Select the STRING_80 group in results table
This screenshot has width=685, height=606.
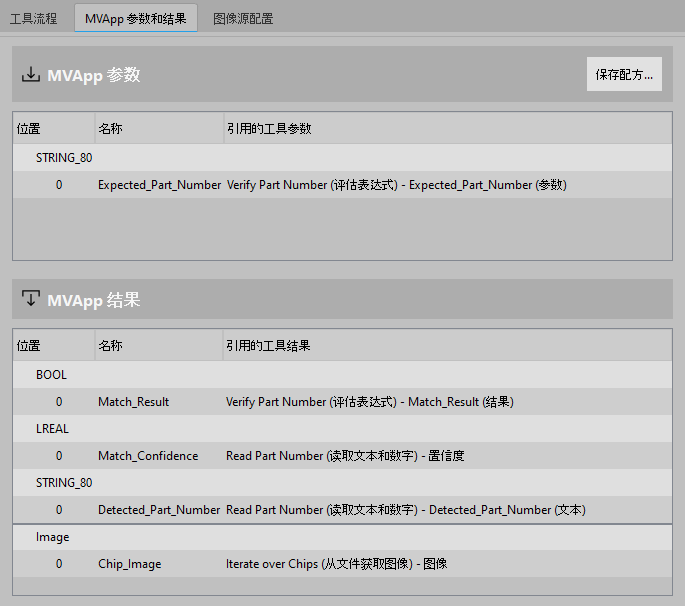pos(64,483)
